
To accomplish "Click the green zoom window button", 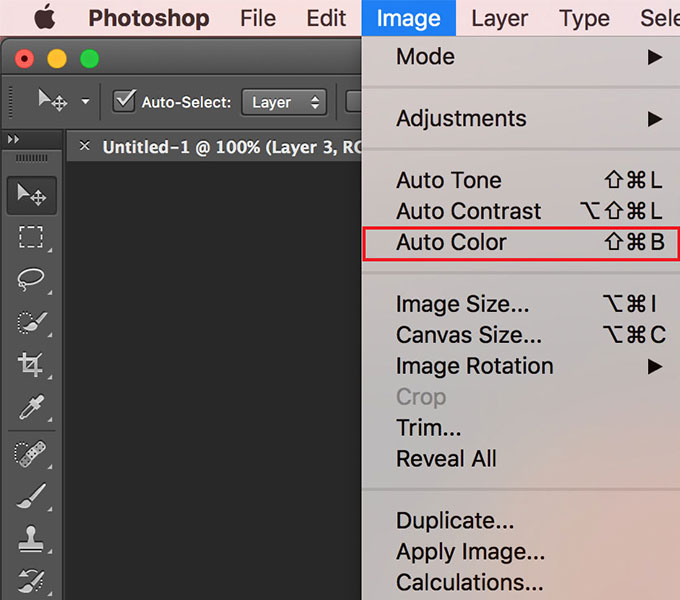I will 90,59.
